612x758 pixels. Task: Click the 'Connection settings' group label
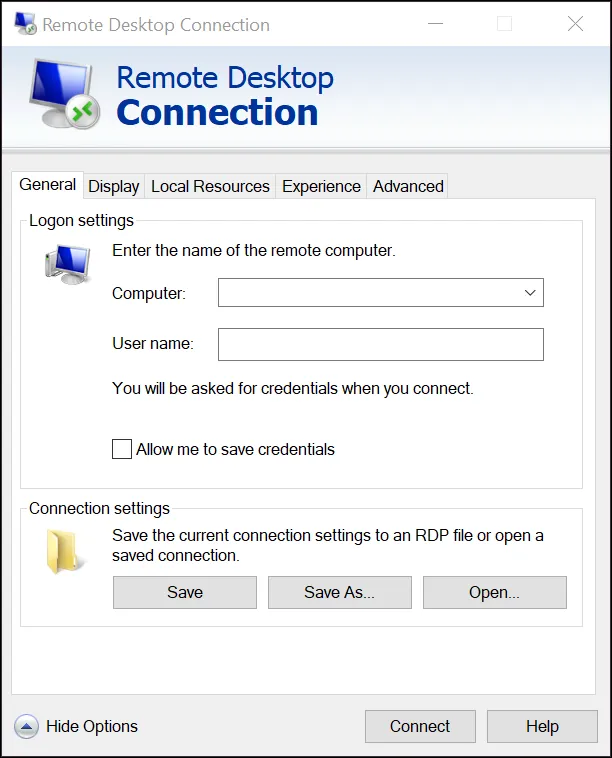[100, 509]
